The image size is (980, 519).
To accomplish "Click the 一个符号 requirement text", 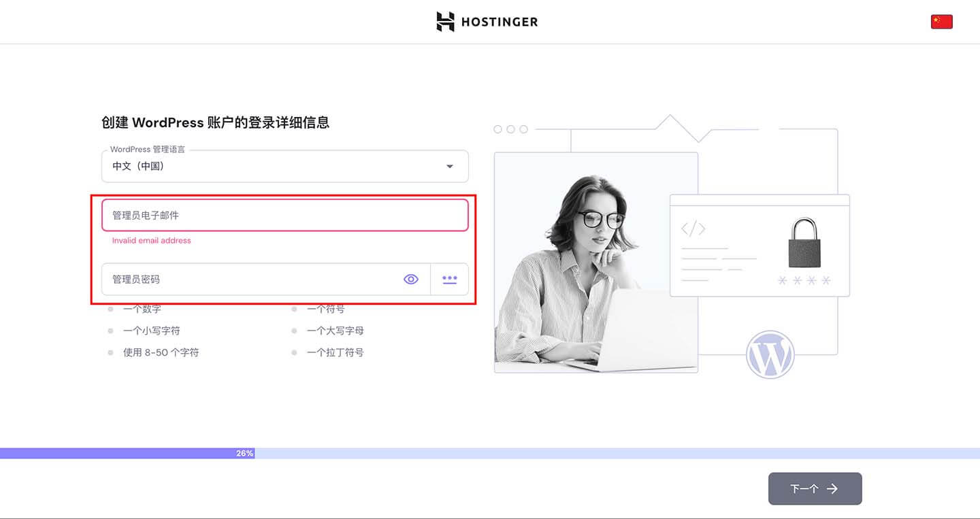I will 325,309.
